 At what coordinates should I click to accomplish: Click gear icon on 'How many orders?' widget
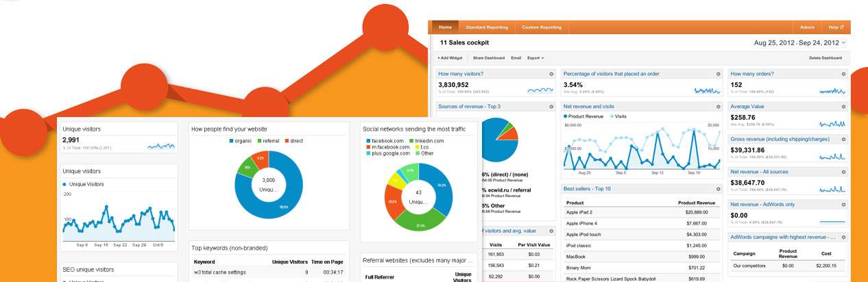(x=843, y=74)
